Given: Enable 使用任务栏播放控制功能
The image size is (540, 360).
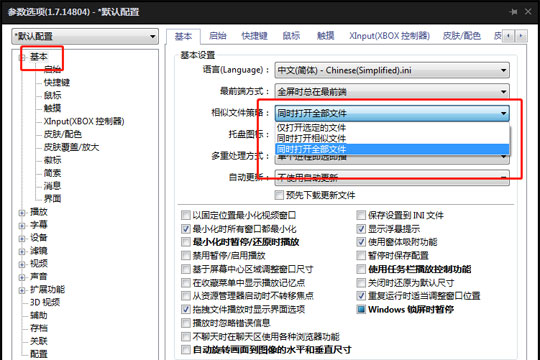Looking at the screenshot, I should coord(361,269).
